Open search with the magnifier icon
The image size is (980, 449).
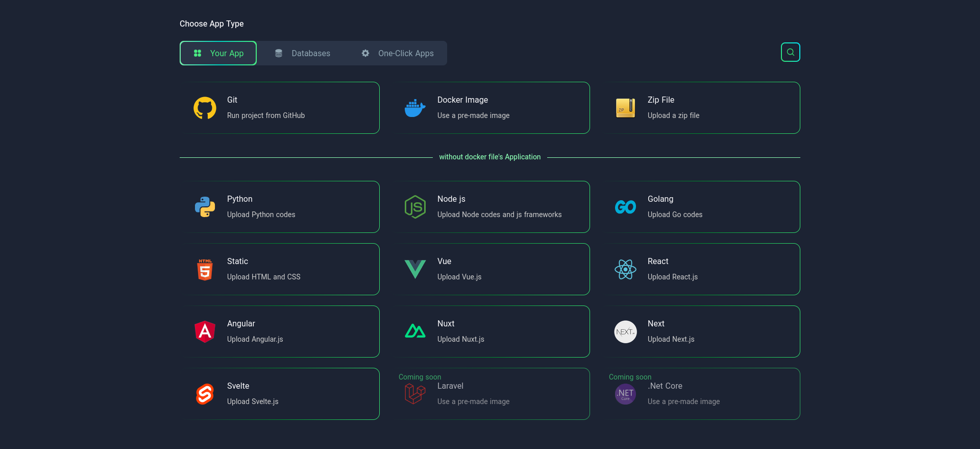click(790, 52)
